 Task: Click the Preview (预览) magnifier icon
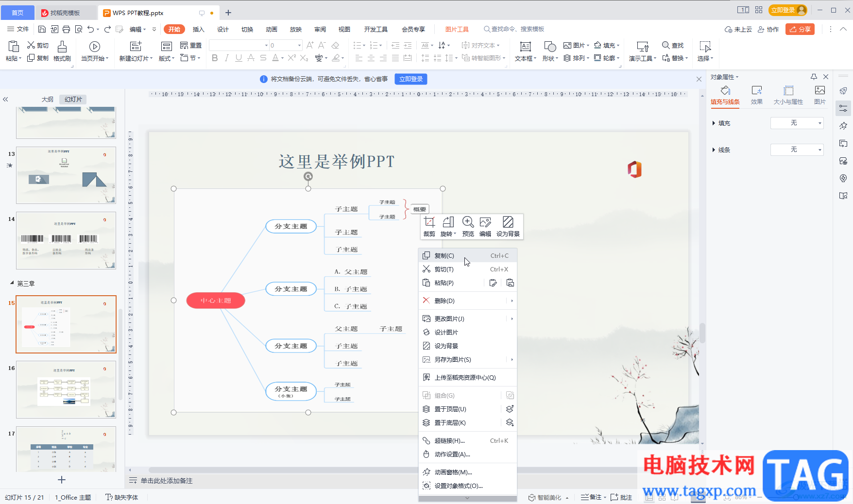468,222
